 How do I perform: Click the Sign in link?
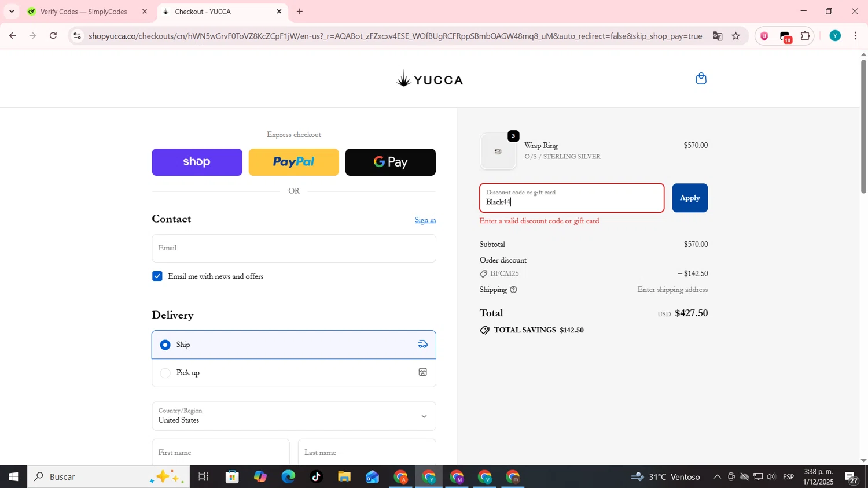pos(425,220)
